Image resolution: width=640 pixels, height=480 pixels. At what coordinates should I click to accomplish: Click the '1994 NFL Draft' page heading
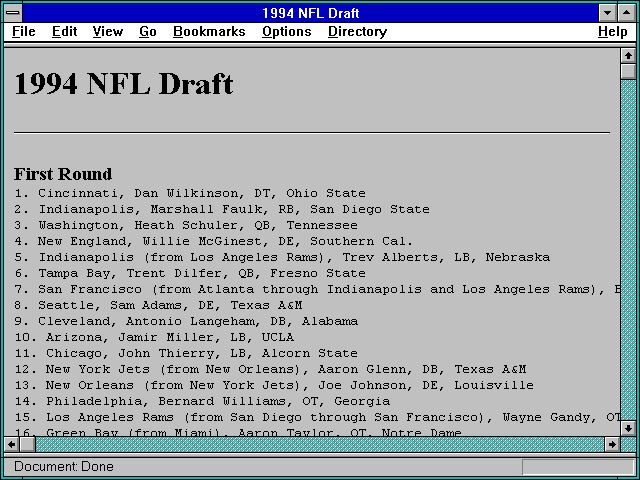124,84
